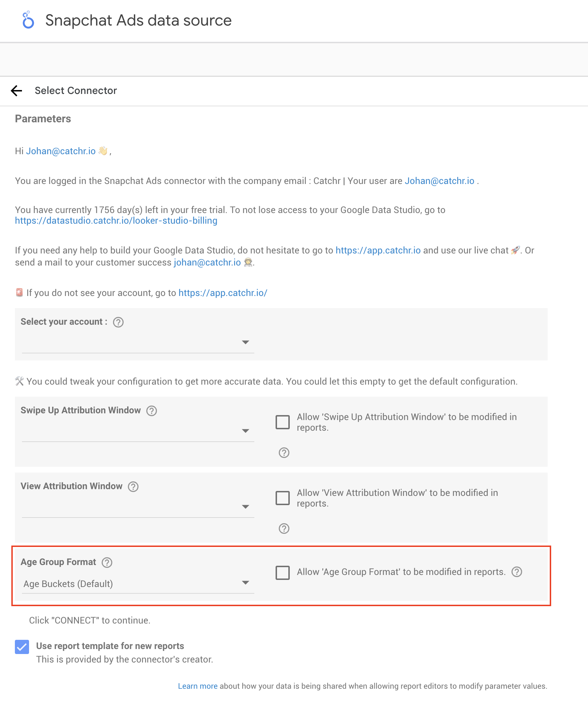Click Johan@catchr.io link after 'Your user are'

(439, 181)
